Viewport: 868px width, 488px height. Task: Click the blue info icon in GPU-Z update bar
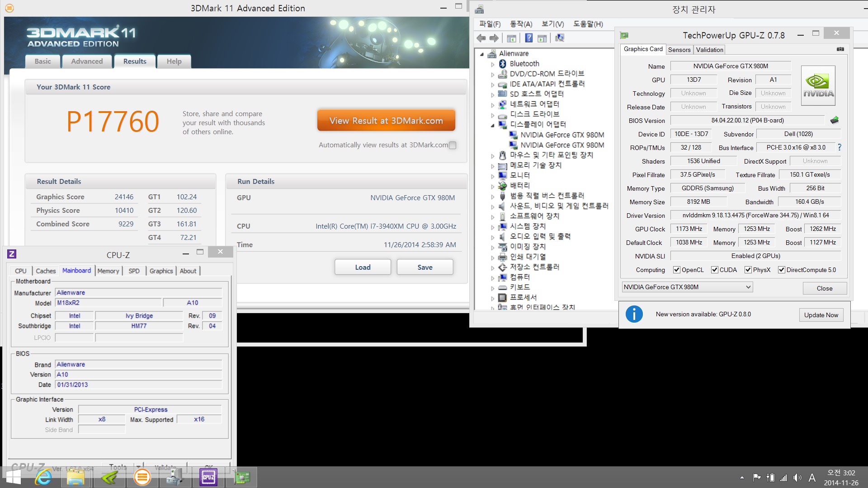634,314
